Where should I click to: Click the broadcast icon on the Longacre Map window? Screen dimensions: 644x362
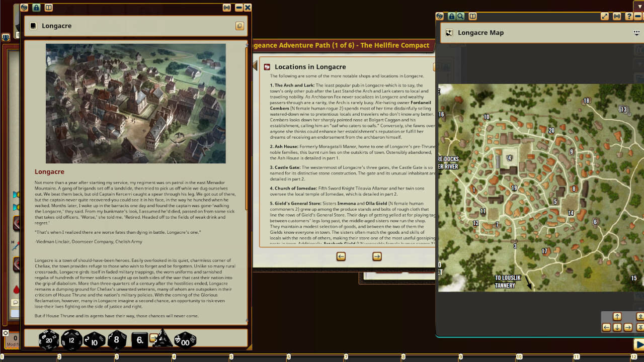click(x=616, y=16)
